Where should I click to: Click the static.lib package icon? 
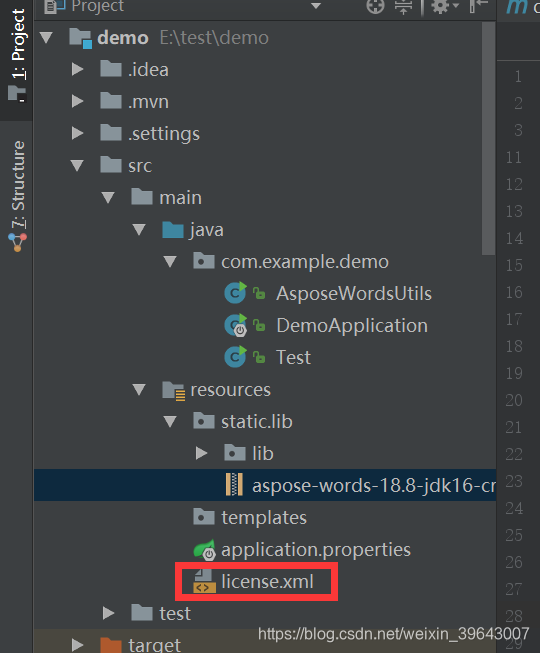[x=204, y=421]
